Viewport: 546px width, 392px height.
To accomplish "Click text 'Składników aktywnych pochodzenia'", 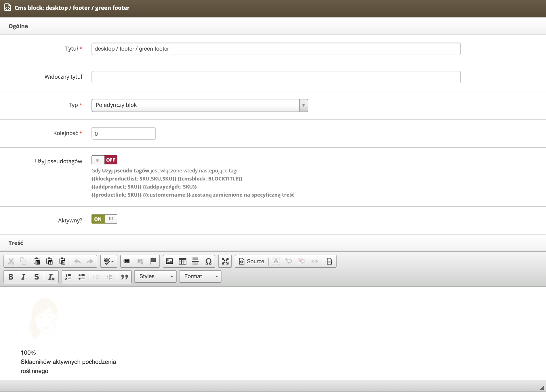I will [68, 362].
